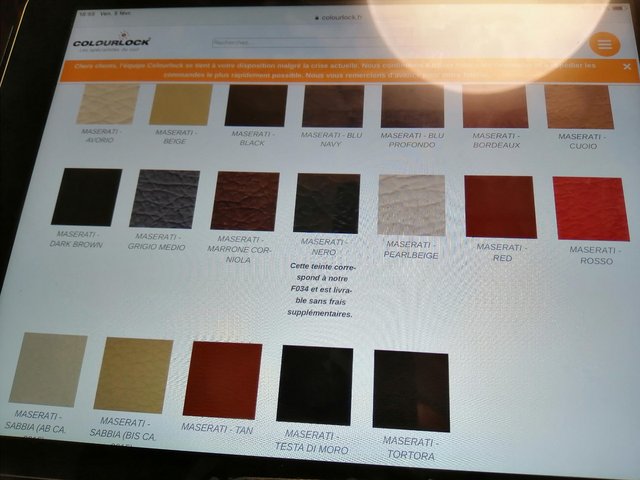Click the 'MASERATI - BLU PROFONDO' label
The height and width of the screenshot is (480, 640).
click(412, 140)
